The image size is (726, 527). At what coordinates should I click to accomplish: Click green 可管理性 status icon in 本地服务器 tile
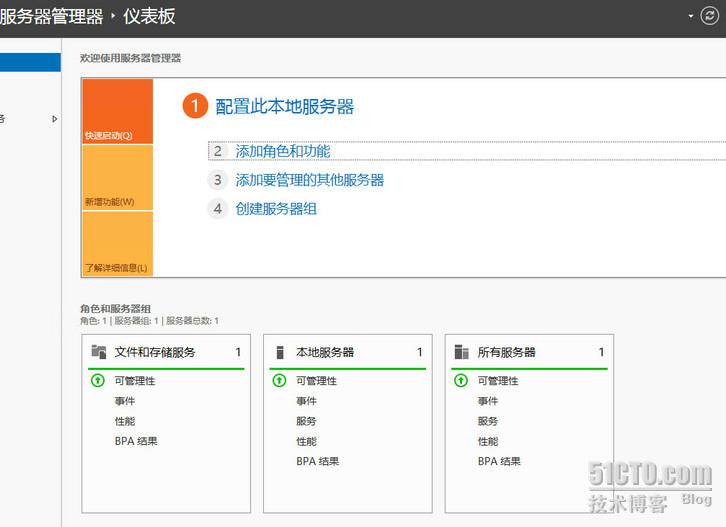(279, 381)
